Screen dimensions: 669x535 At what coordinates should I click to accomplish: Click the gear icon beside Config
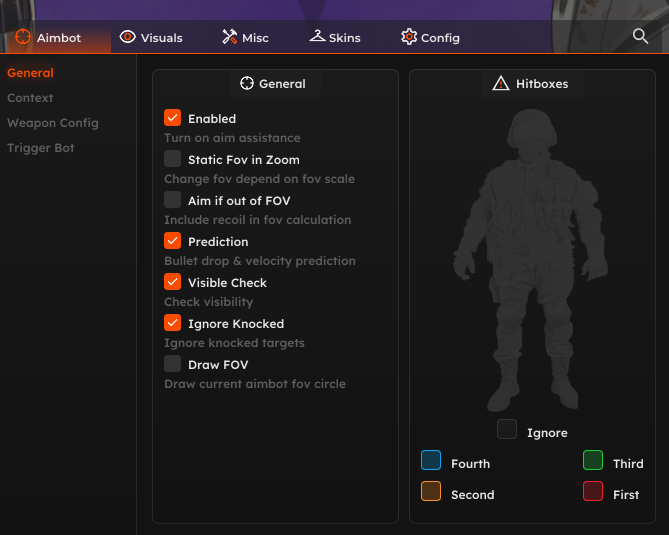409,37
